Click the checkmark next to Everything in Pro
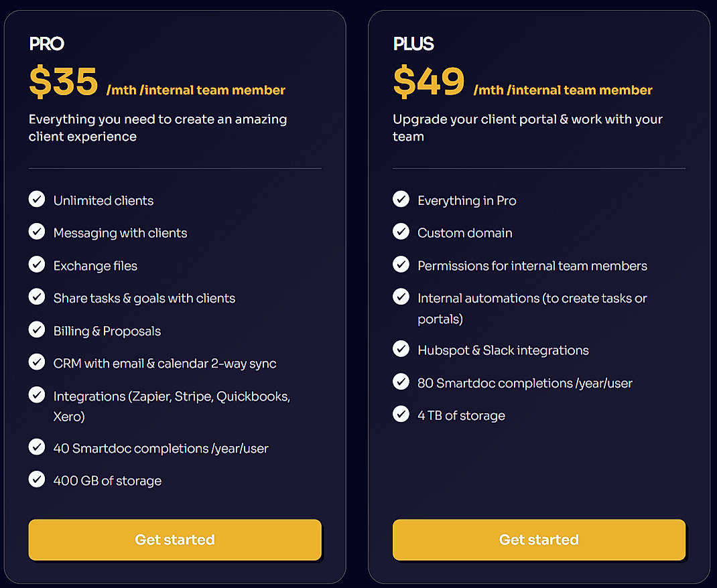Screen dimensions: 717x588 [401, 199]
